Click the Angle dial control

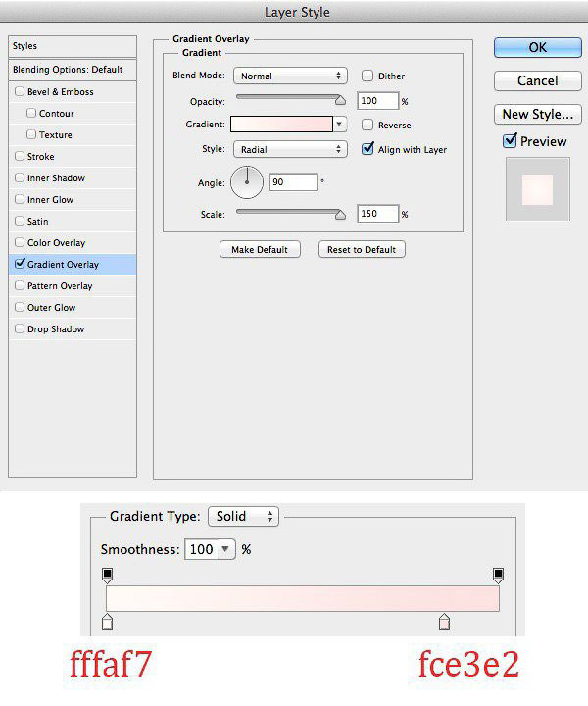pos(247,182)
